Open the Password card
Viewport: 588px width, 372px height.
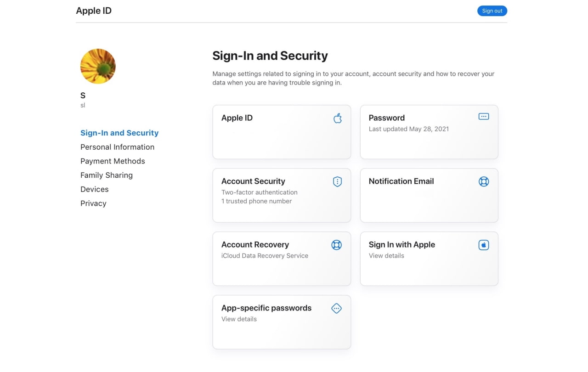tap(429, 132)
